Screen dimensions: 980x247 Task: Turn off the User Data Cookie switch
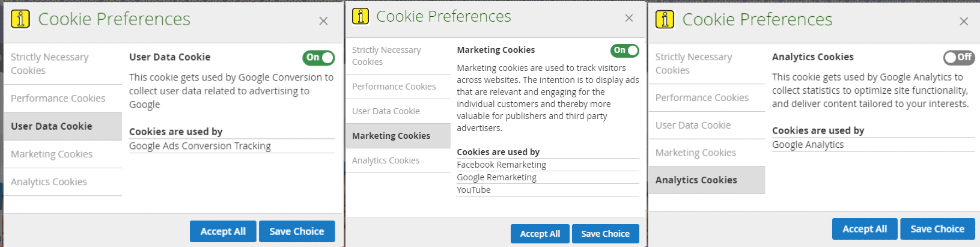click(318, 58)
